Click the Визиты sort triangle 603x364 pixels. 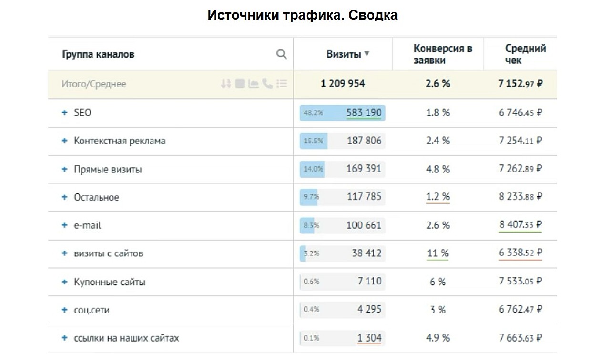367,54
